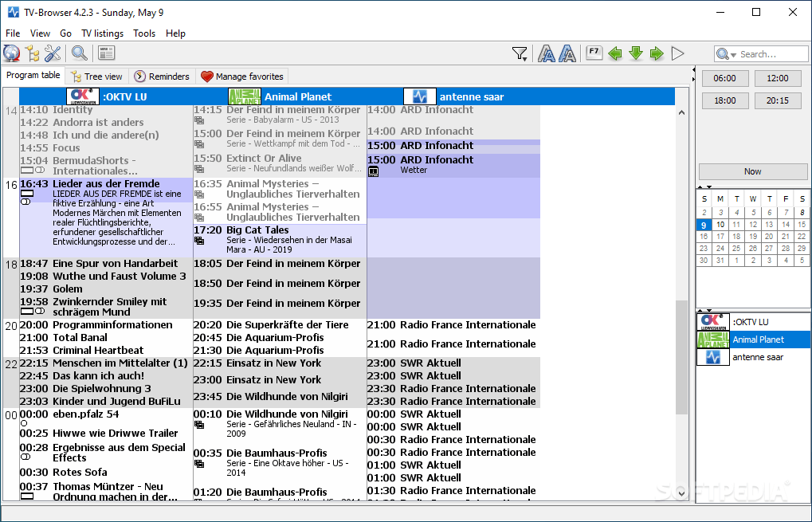Screen dimensions: 812x522
Task: Start scrolling with the play triangle icon
Action: click(x=677, y=53)
